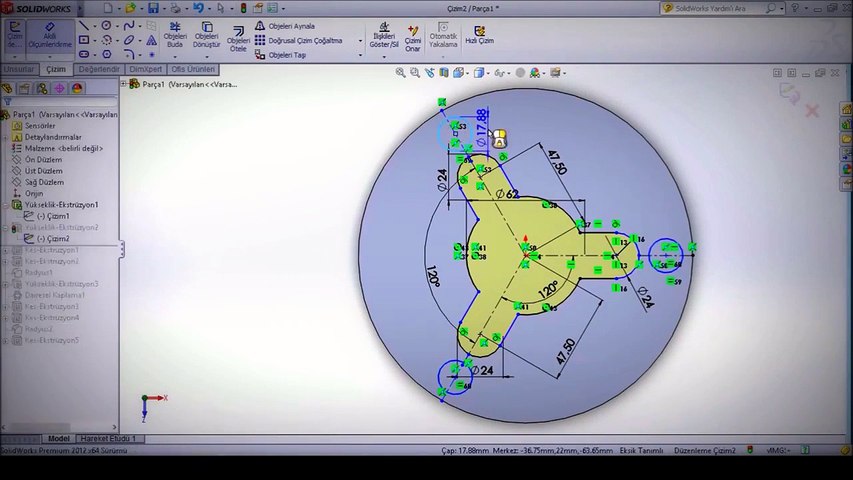Click Objeleri Taşı move entities
This screenshot has width=853, height=480.
tap(281, 55)
